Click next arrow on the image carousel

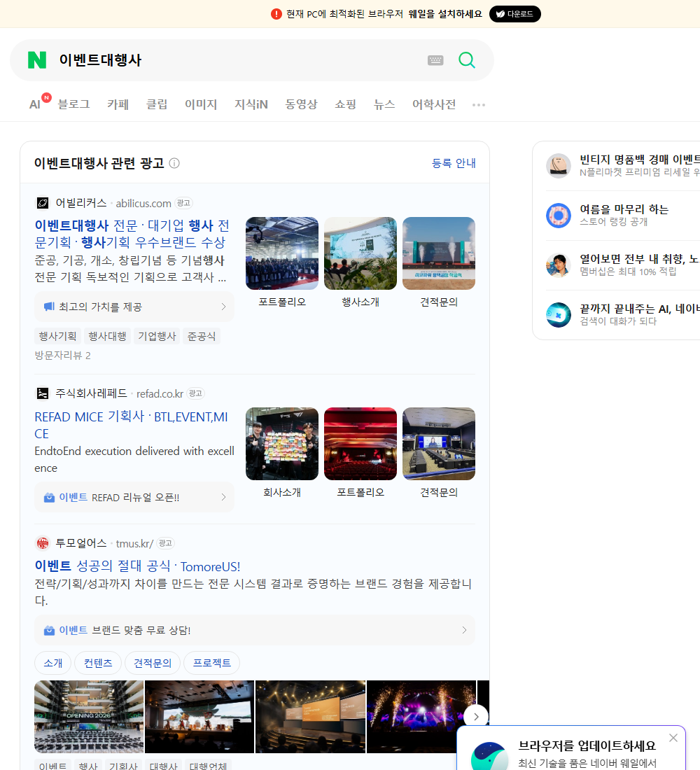click(x=476, y=717)
